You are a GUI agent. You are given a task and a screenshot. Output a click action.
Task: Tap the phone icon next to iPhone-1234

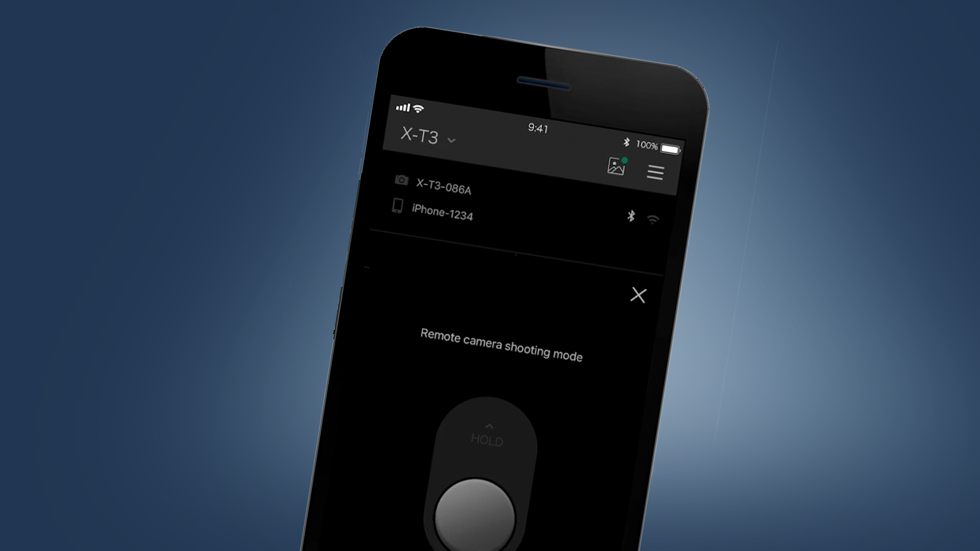click(394, 214)
